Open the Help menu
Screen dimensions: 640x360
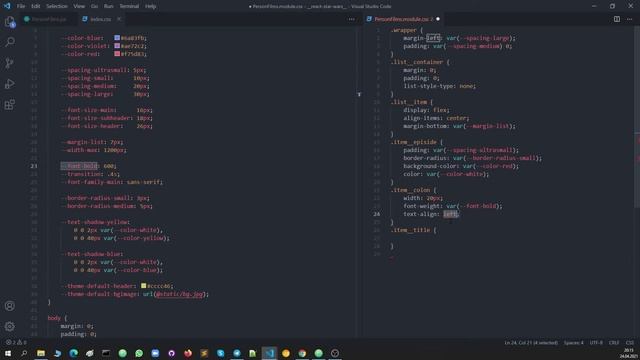[151, 6]
